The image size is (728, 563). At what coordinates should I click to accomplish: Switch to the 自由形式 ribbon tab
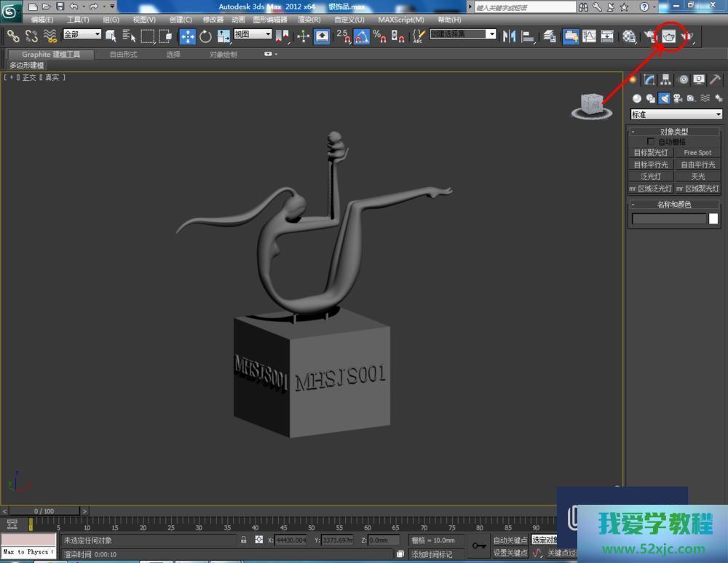[122, 55]
